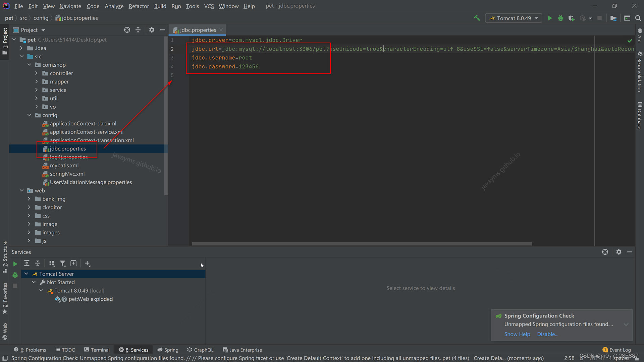Run Tomcat 8.0.49 with the green play icon
644x362 pixels.
coord(550,18)
